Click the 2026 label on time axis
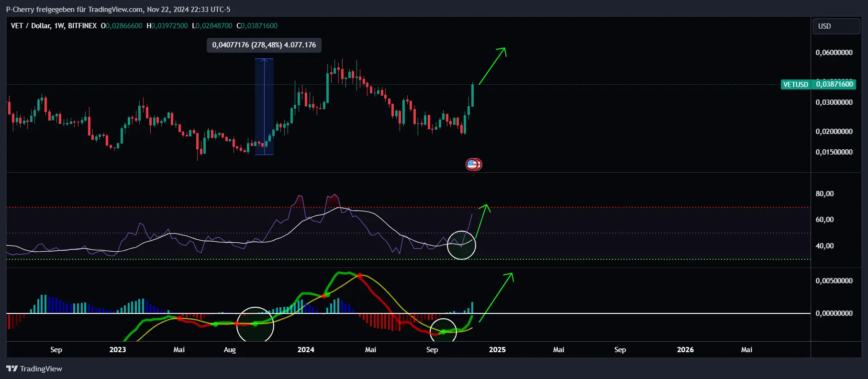This screenshot has width=868, height=379. coord(685,350)
